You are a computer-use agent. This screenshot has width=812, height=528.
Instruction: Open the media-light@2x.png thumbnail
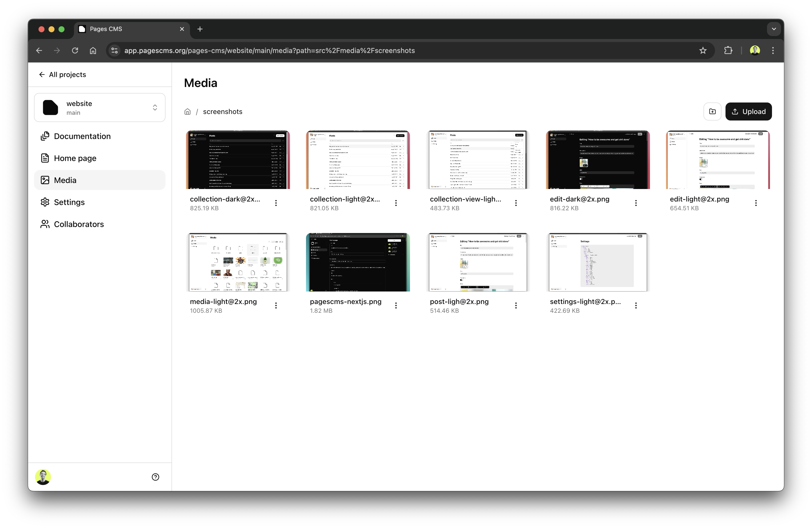(238, 262)
